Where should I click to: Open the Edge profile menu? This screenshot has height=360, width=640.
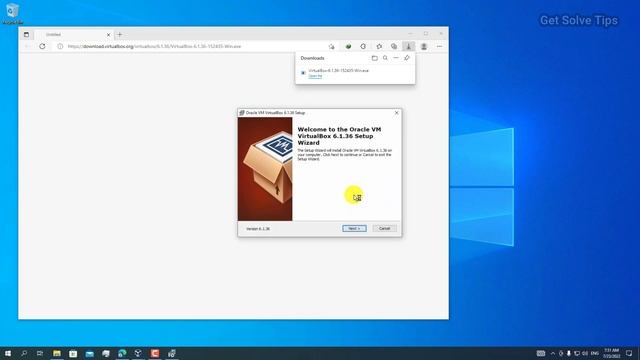[x=424, y=47]
